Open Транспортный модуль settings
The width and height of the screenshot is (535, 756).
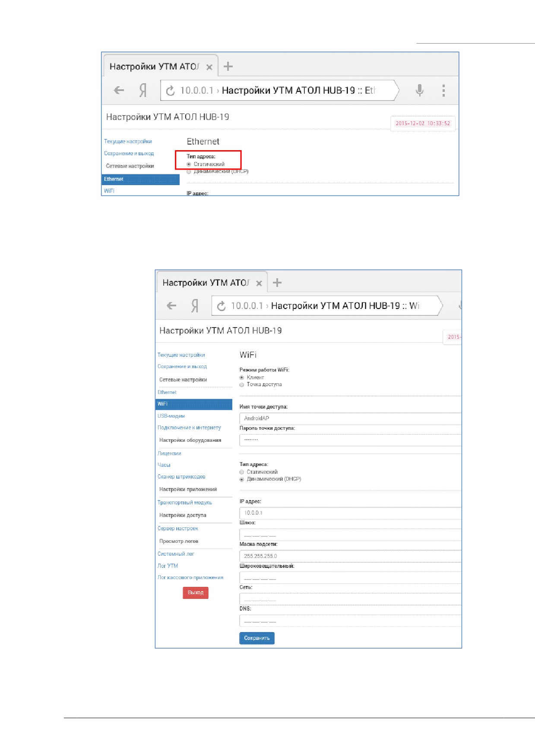pos(185,503)
